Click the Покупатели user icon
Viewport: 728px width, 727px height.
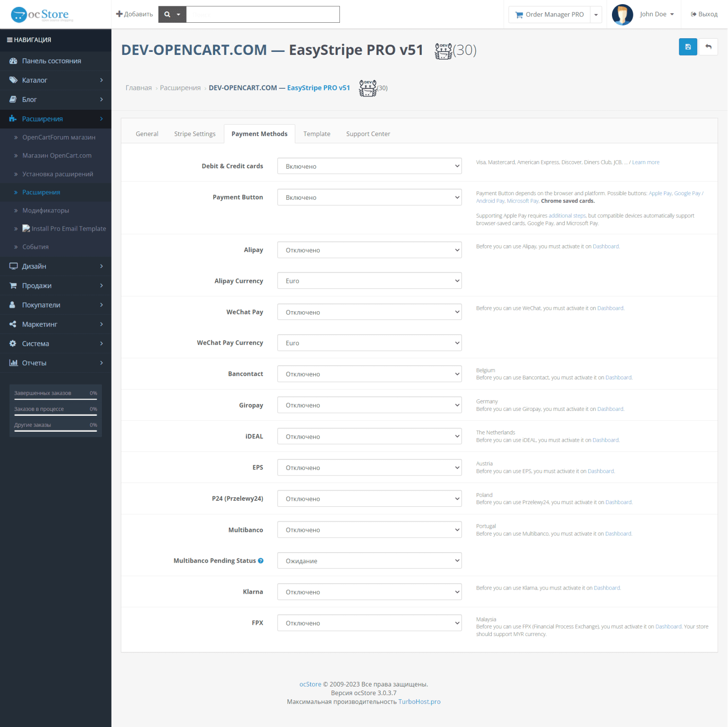13,305
